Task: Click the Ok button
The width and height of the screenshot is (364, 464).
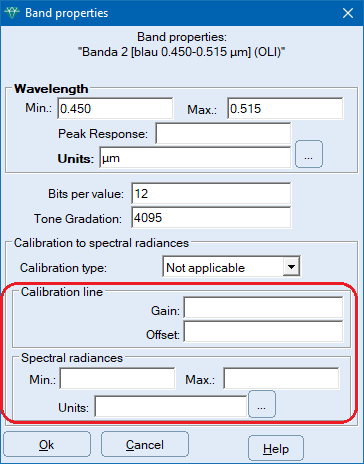Action: click(47, 444)
